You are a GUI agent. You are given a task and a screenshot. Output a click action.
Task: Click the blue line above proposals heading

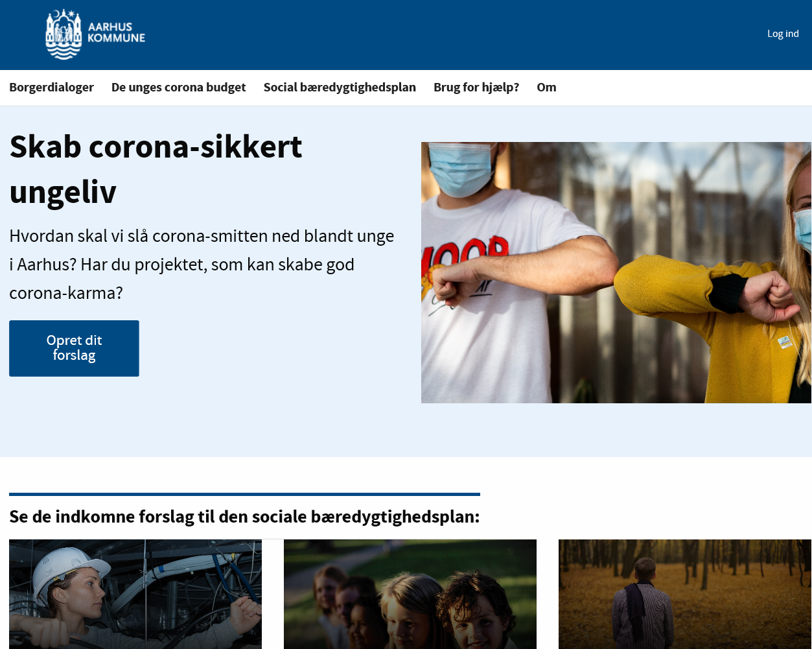pyautogui.click(x=244, y=495)
